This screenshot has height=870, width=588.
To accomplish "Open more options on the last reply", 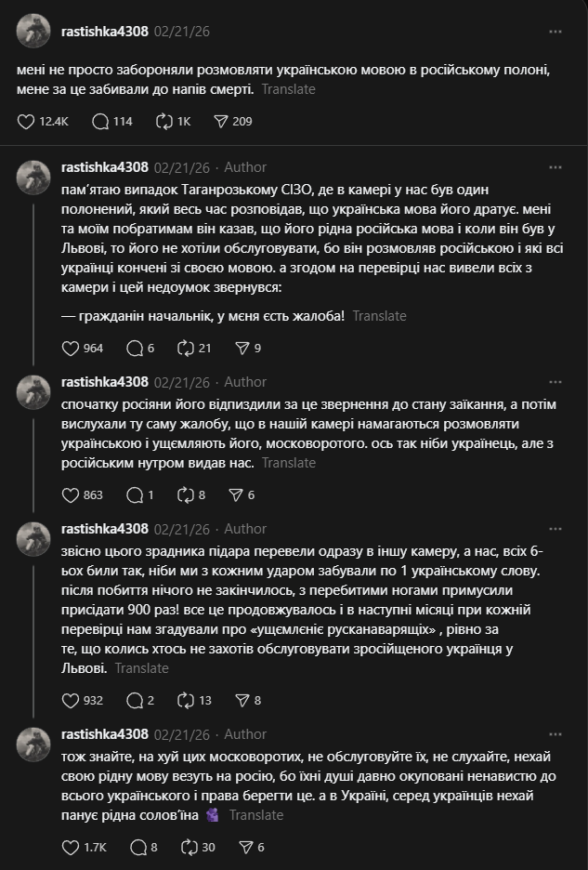I will [555, 733].
